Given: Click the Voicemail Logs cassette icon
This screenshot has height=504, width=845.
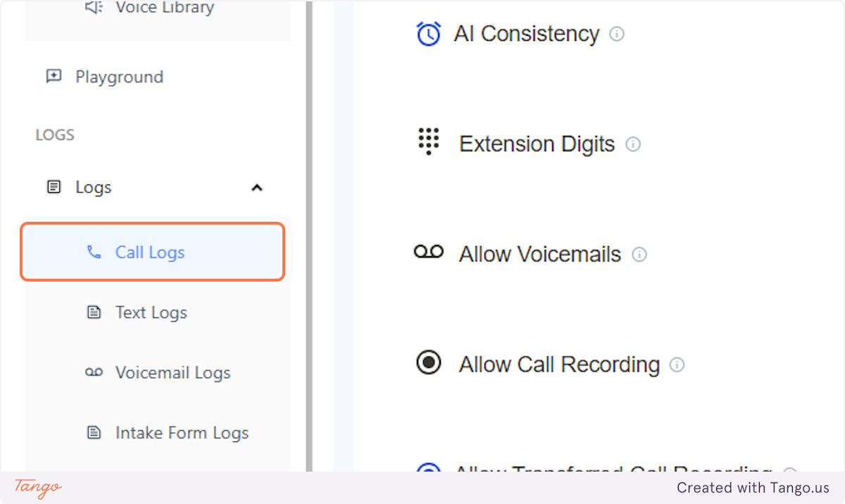Looking at the screenshot, I should coord(94,372).
